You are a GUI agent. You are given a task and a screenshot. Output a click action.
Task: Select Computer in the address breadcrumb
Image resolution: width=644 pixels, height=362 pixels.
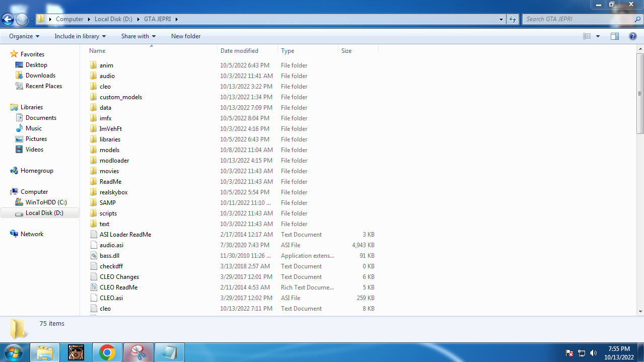click(x=69, y=19)
